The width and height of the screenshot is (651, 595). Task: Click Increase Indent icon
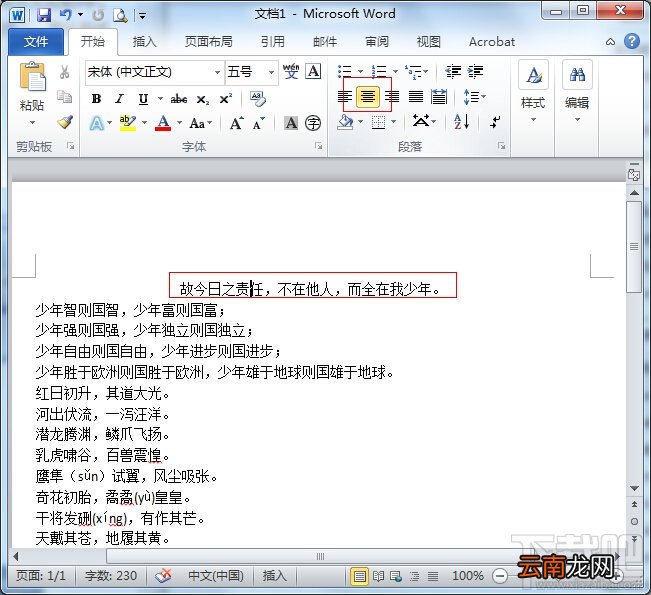[x=475, y=71]
